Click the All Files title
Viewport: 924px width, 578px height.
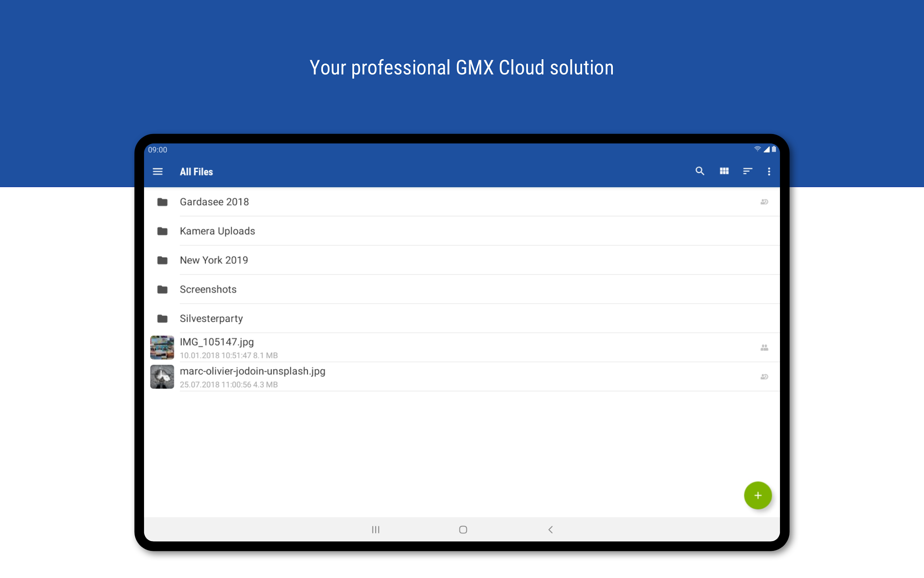[x=196, y=172]
